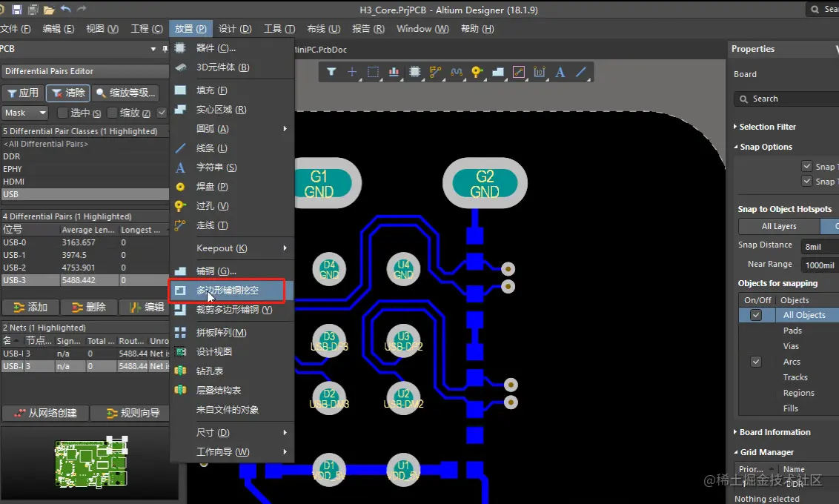Choose 过孔 (V) via menu entry
The image size is (839, 504).
click(x=232, y=205)
